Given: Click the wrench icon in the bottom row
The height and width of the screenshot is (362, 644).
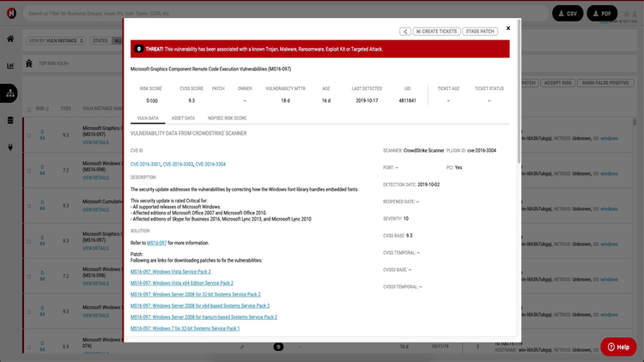Looking at the screenshot, I should click(242, 347).
